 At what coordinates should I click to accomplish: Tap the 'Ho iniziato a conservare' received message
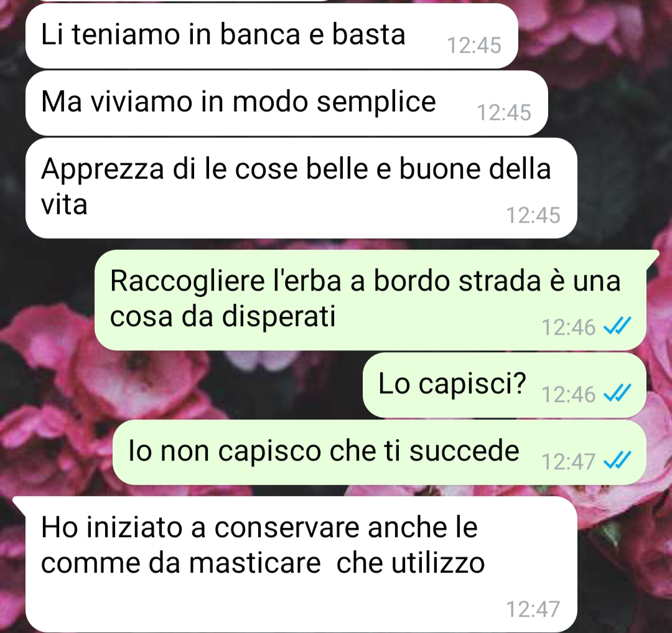[301, 564]
